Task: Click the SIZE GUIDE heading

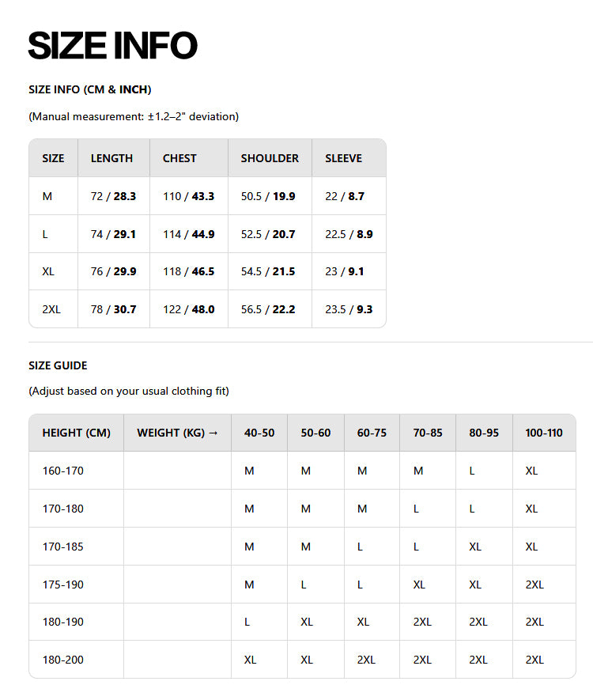Action: click(x=58, y=365)
